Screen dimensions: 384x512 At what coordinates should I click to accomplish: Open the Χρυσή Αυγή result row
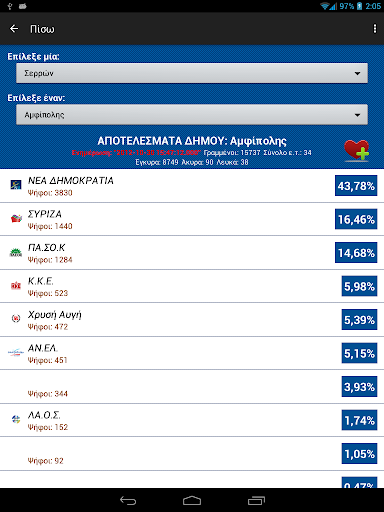pyautogui.click(x=192, y=320)
